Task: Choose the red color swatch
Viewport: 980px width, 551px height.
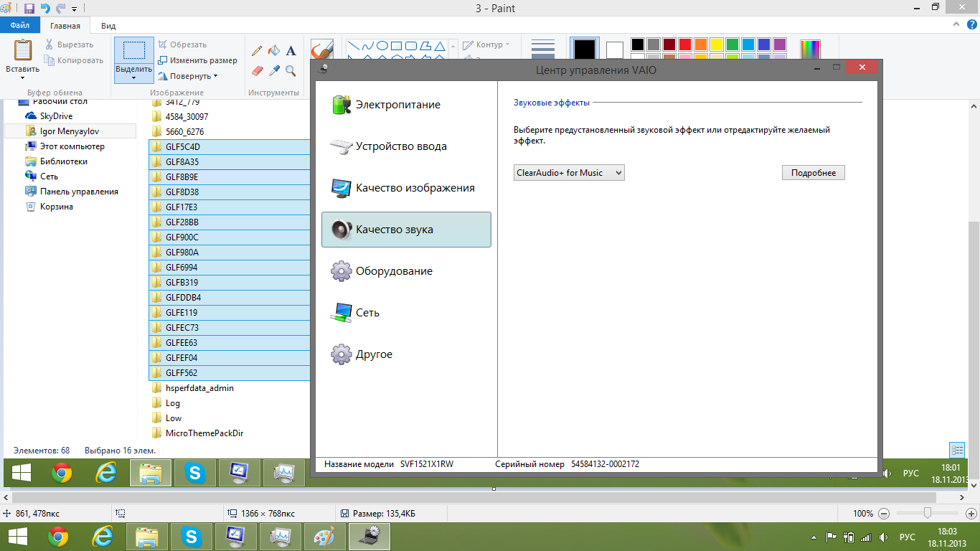Action: [685, 44]
